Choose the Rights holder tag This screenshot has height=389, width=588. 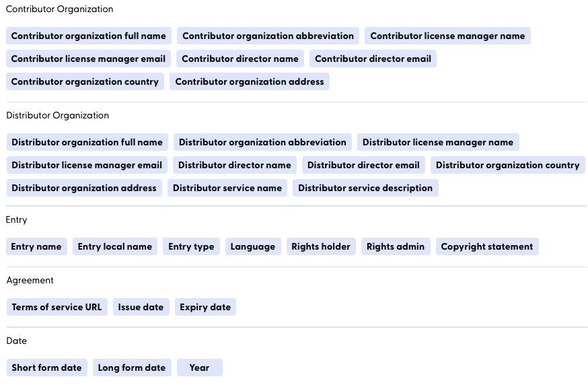321,246
